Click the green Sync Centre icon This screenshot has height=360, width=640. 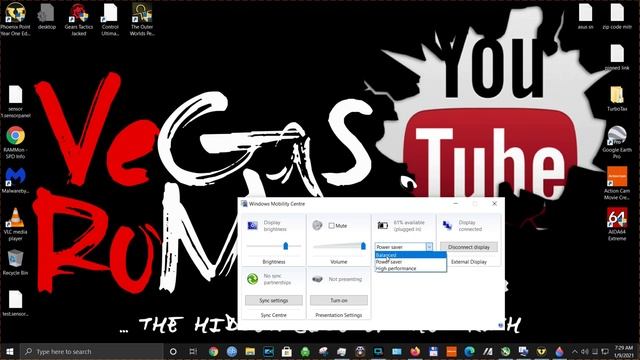(252, 279)
